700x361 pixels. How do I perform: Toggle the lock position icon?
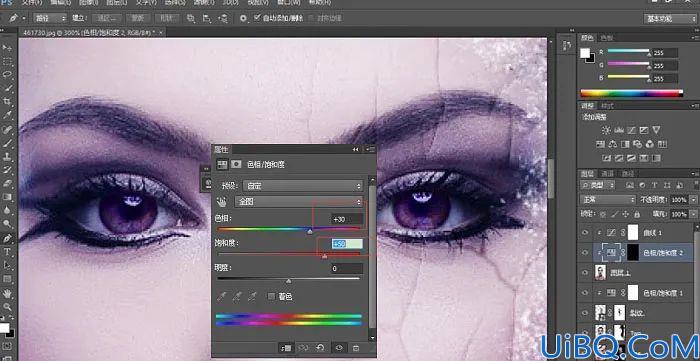[625, 214]
